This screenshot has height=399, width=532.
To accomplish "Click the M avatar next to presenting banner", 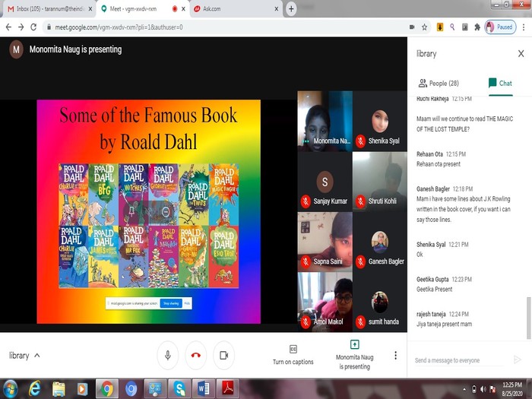I will [x=16, y=49].
